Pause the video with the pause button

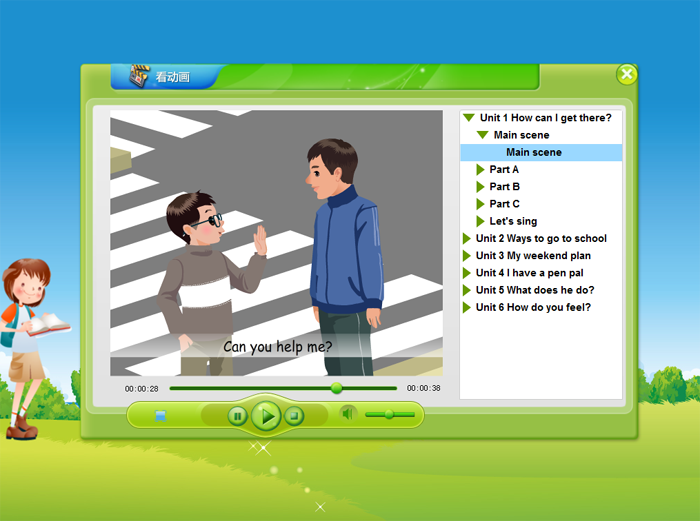(x=238, y=416)
